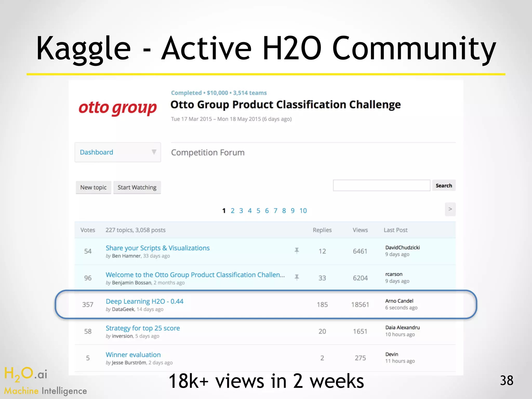The height and width of the screenshot is (399, 532).
Task: Open 'Winner evaluation' topic
Action: [x=133, y=355]
